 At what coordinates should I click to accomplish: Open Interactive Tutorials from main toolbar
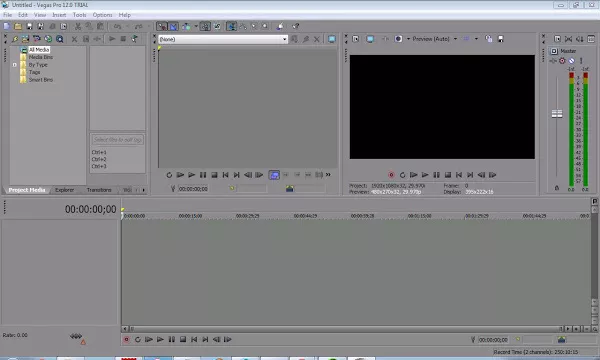tap(280, 26)
